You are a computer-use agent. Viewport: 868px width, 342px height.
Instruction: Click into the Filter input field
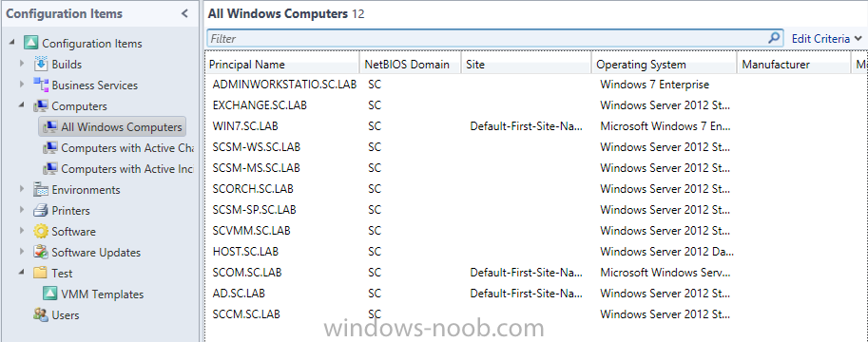(487, 38)
